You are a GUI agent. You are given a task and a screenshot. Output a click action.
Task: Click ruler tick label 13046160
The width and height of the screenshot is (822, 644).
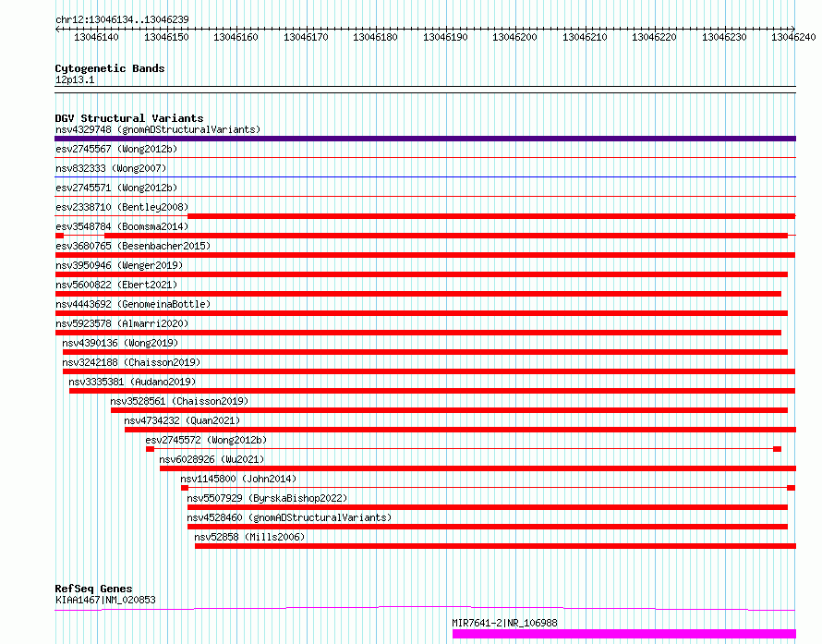pyautogui.click(x=236, y=37)
